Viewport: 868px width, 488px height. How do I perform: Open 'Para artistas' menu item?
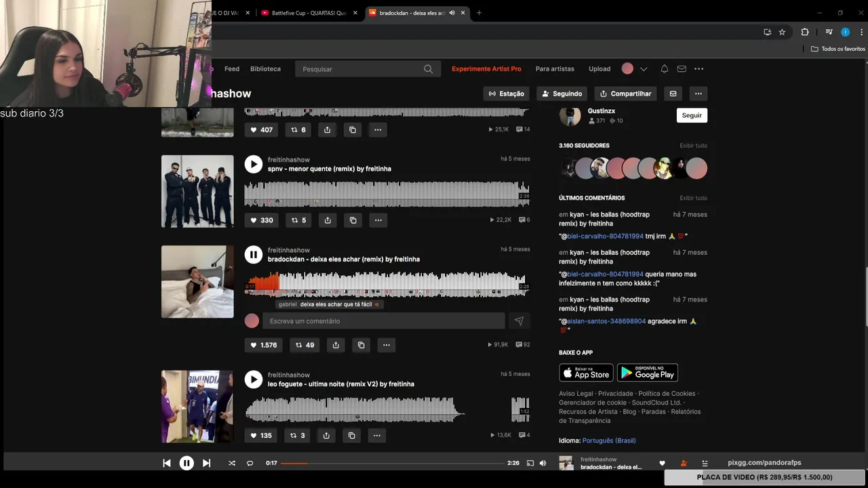[555, 69]
